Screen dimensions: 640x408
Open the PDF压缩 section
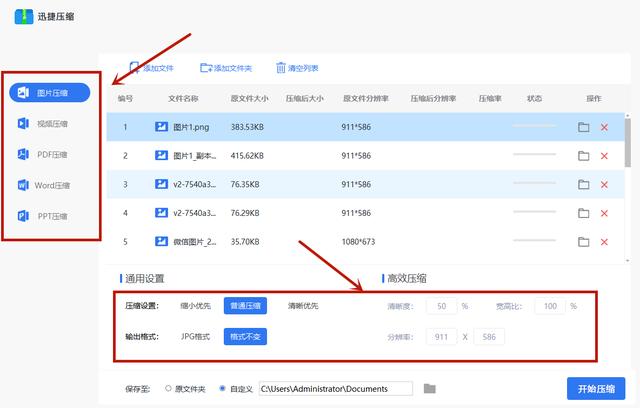tap(52, 155)
